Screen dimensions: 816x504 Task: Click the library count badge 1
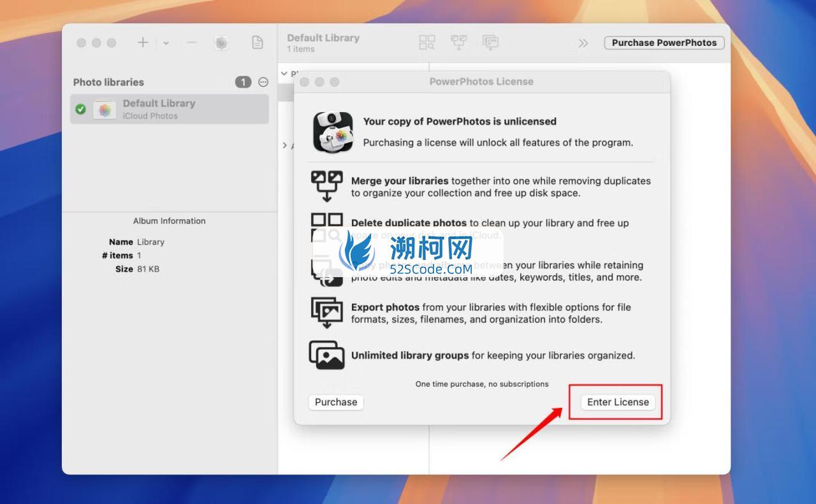pos(243,82)
